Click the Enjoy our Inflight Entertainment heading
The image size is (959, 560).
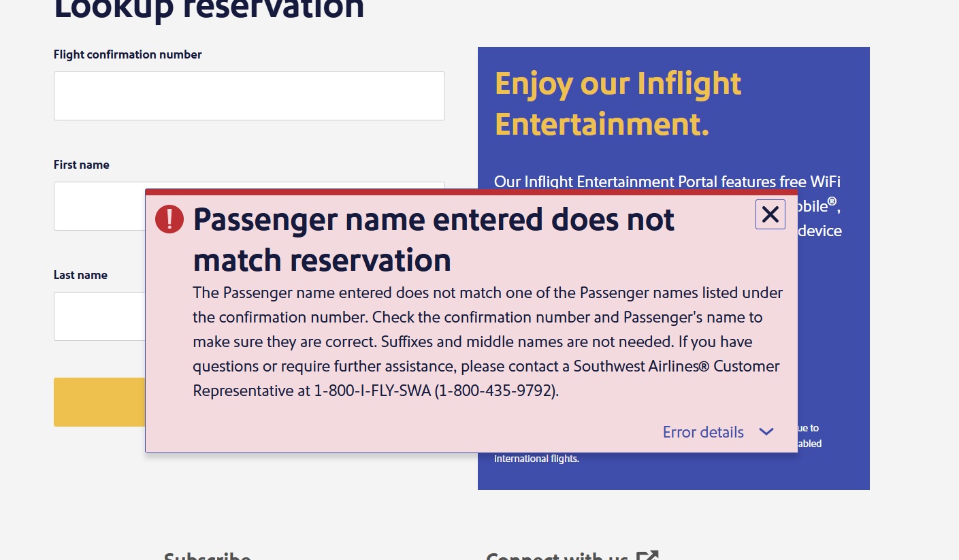pos(617,104)
